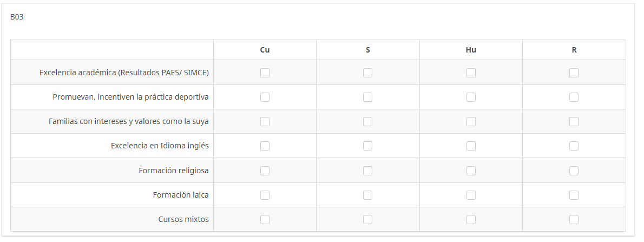Tick Cu for Formación laica row
Viewport: 644px width, 242px height.
click(265, 195)
